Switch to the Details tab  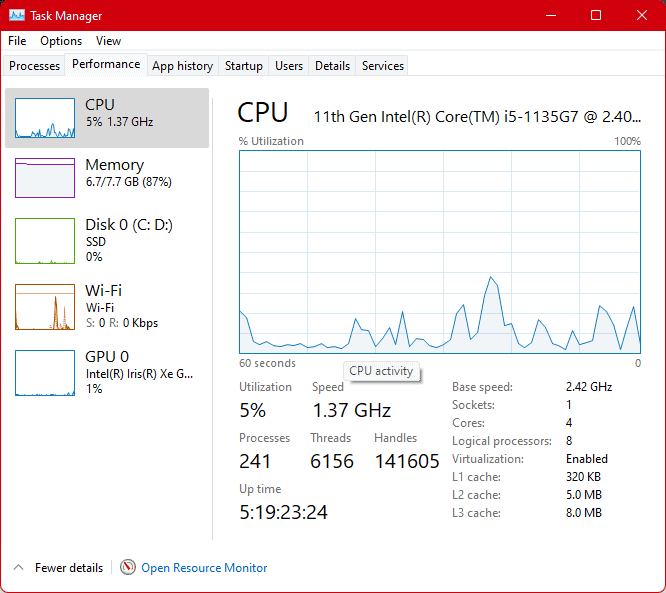click(x=332, y=66)
